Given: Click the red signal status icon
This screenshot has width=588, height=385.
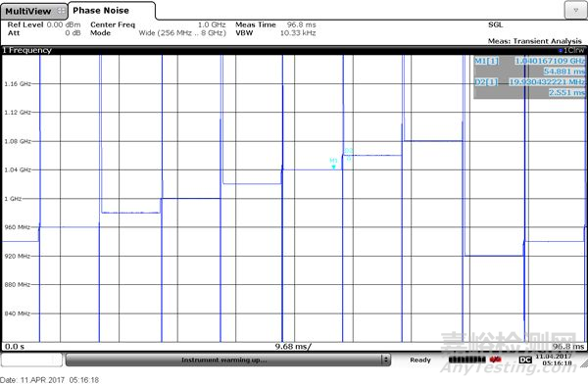Looking at the screenshot, I should click(495, 360).
